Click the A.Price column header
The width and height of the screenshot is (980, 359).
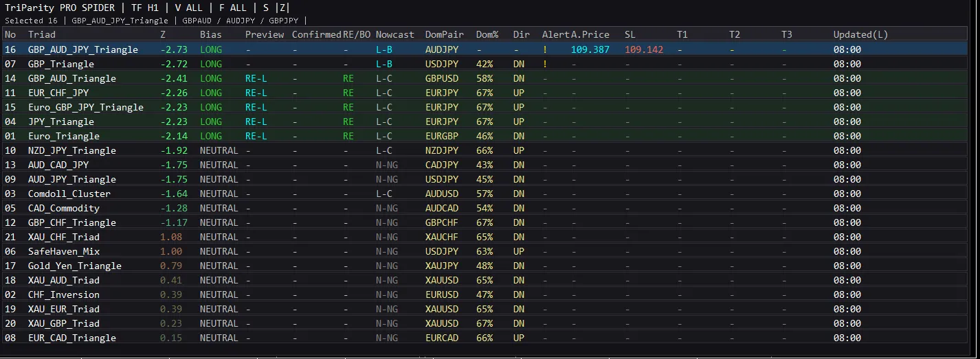tap(590, 34)
